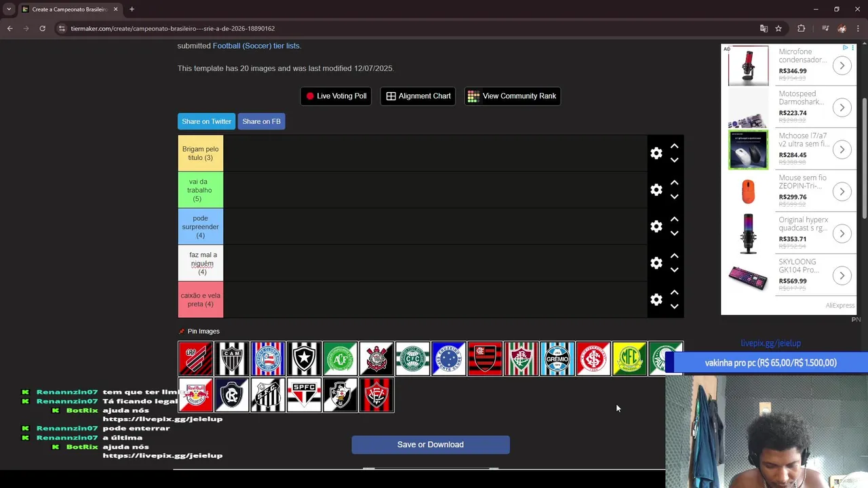
Task: Choose the yellow Mirassol MFC crest
Action: 629,359
